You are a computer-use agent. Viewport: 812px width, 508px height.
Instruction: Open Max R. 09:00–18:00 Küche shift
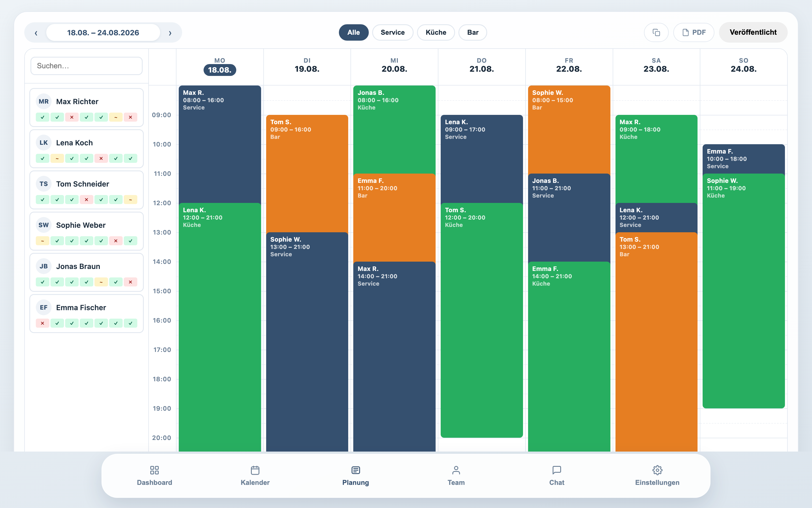click(x=656, y=159)
